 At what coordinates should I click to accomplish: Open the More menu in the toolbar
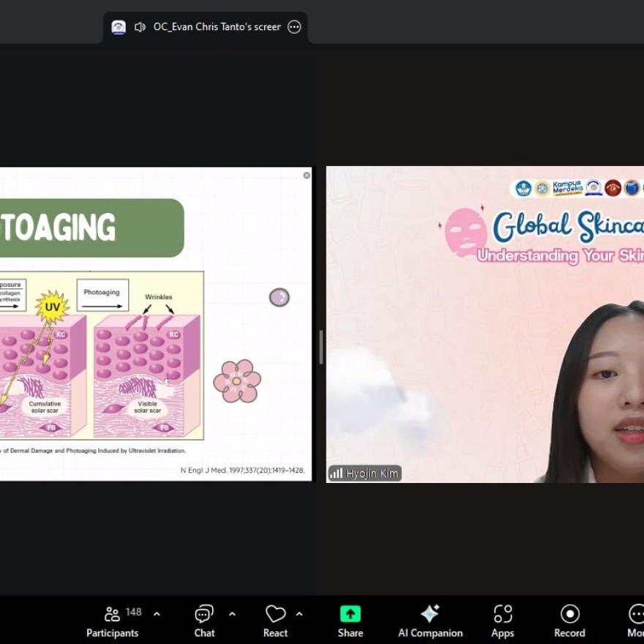[635, 621]
